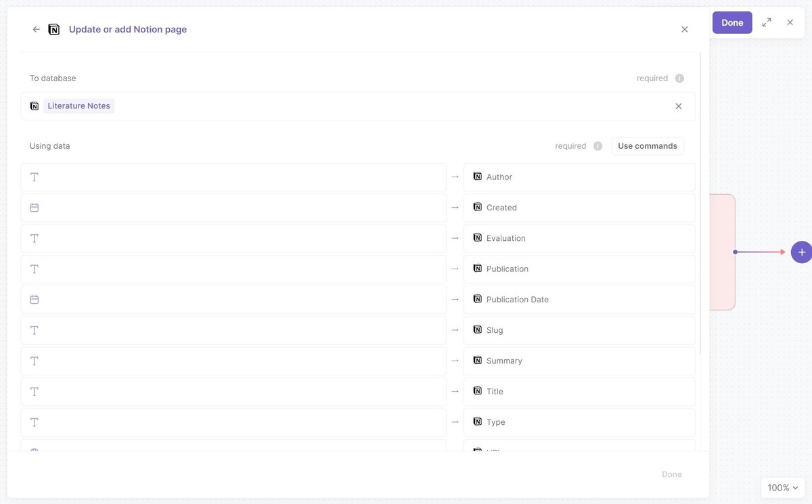Close the Update or add Notion page dialog
Screen dimensions: 812x504
(685, 30)
